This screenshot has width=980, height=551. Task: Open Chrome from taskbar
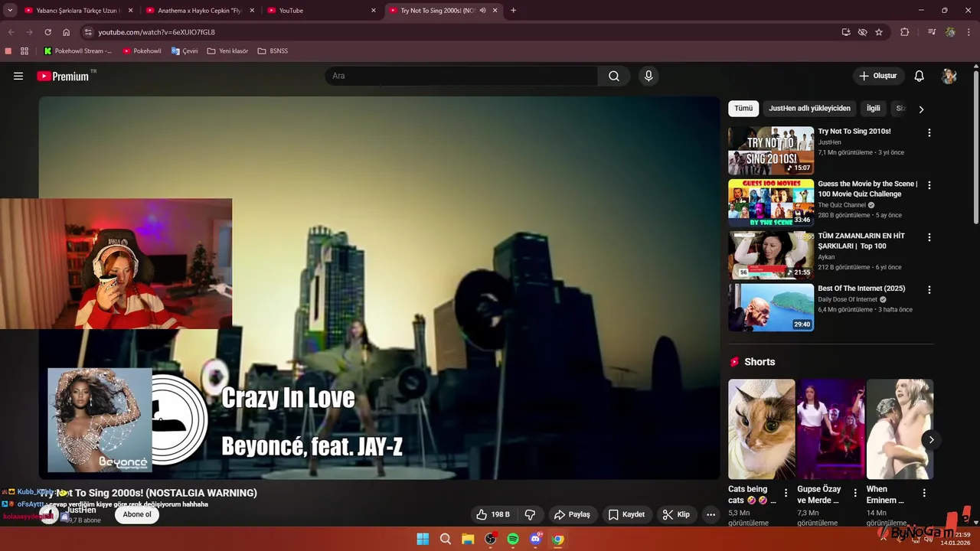(x=558, y=539)
